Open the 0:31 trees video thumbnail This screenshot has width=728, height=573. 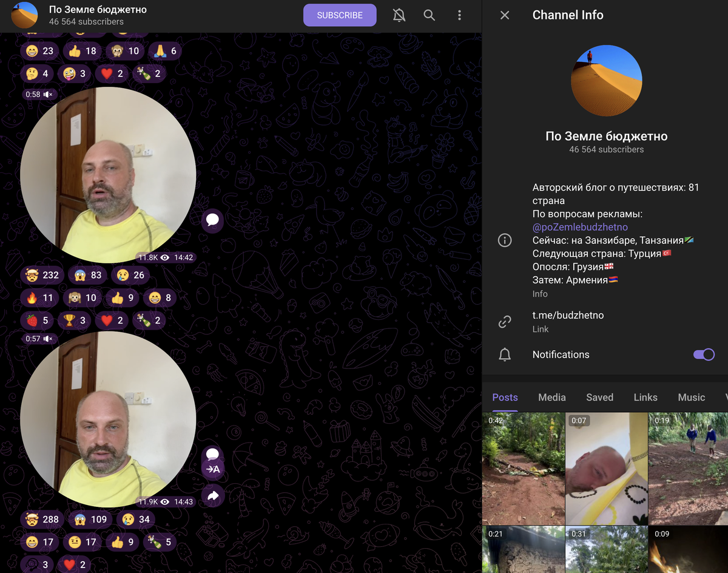[x=607, y=549]
